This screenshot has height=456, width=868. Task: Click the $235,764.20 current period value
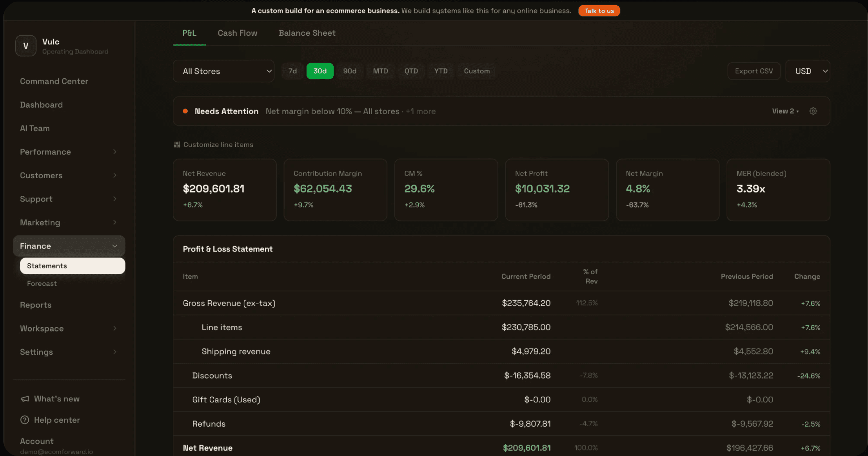point(526,303)
